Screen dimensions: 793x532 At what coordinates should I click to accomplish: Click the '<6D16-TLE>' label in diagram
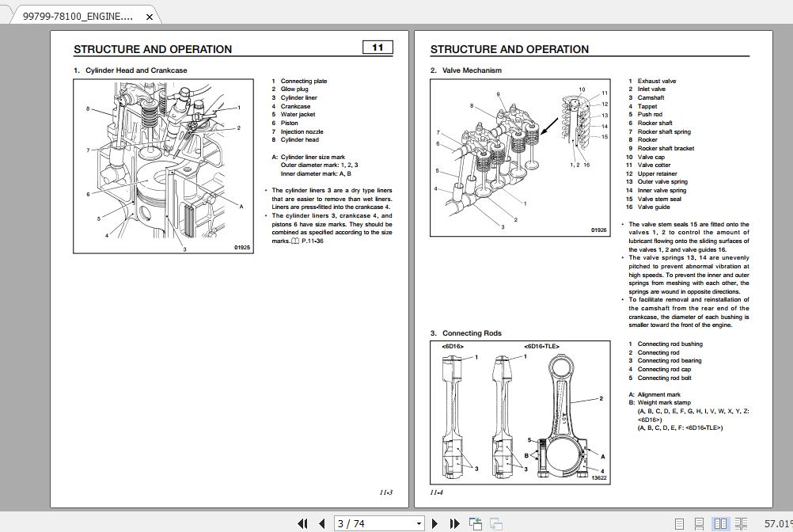point(542,347)
